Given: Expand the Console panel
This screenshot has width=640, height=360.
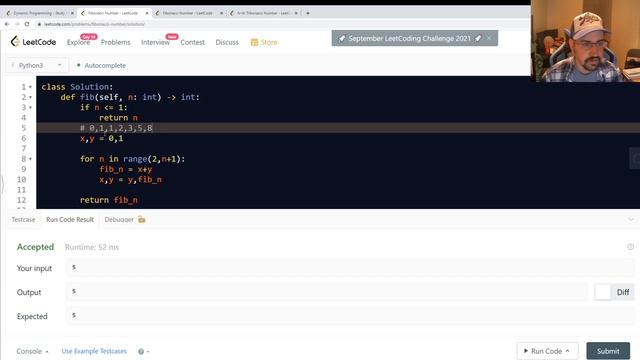Looking at the screenshot, I should (x=32, y=351).
